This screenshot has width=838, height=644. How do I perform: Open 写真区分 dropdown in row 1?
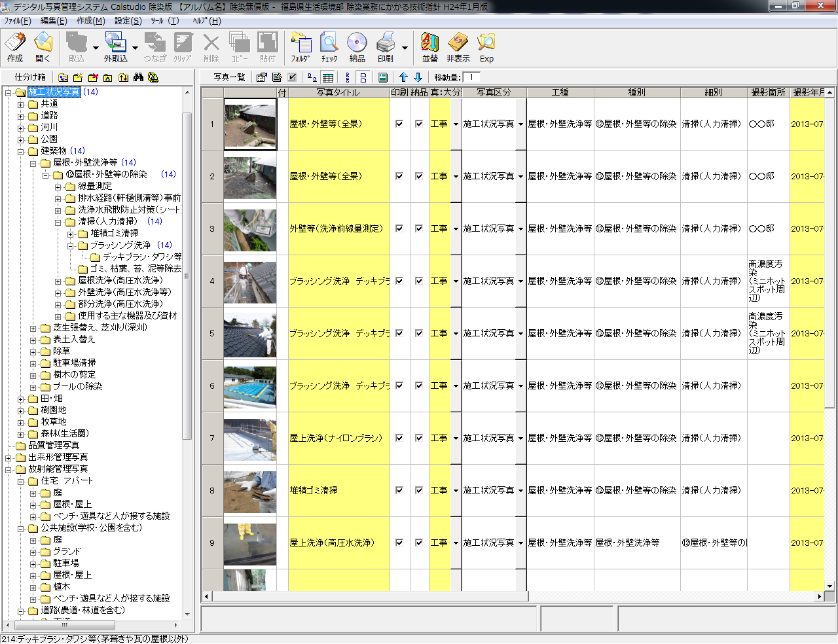pos(520,124)
